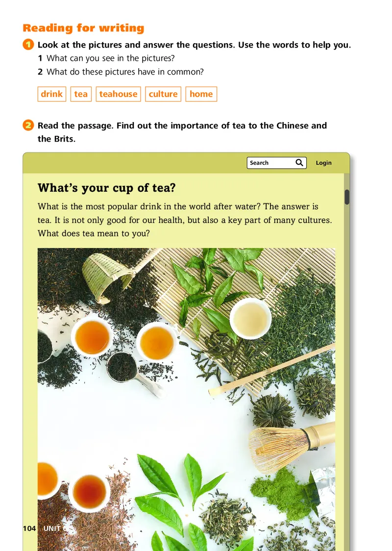Viewport: 392px width, 551px height.
Task: Click the Login link
Action: 323,163
